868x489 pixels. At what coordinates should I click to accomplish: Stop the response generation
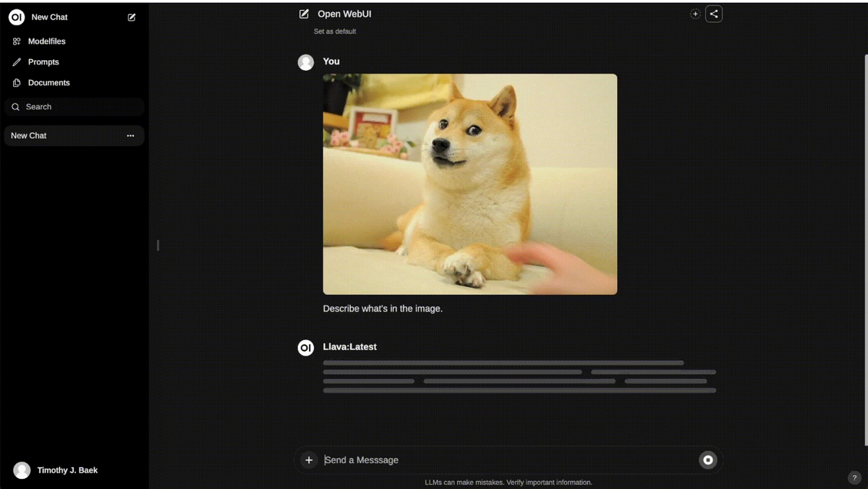click(708, 460)
